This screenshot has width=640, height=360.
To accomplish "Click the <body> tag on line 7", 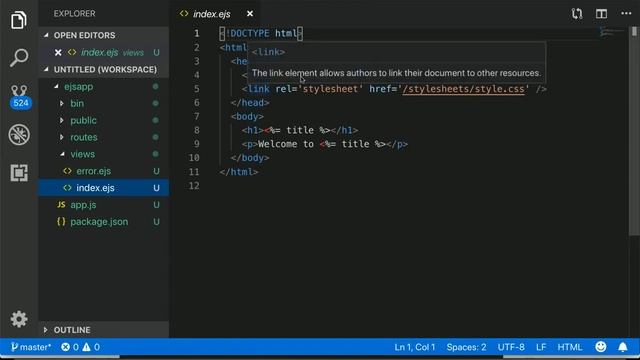I will [247, 117].
